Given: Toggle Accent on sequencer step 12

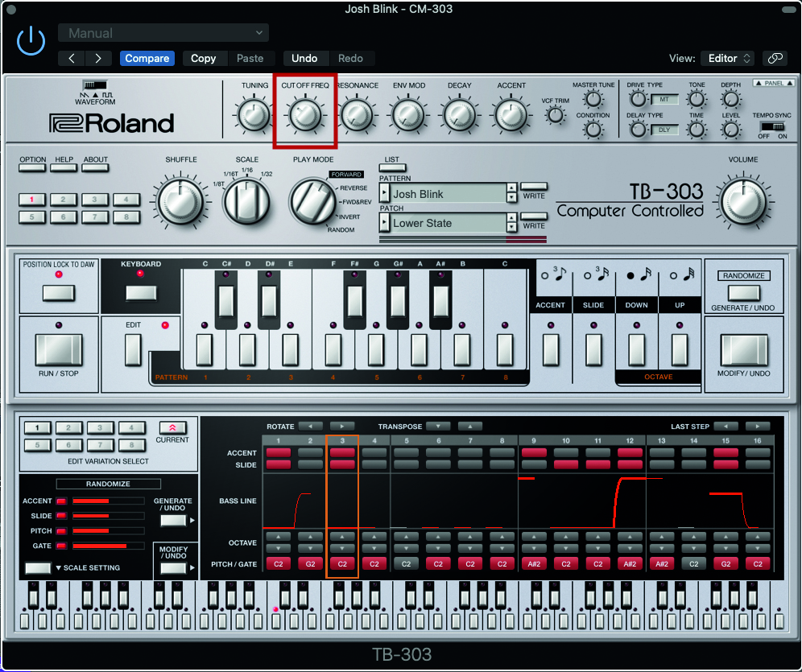Looking at the screenshot, I should click(630, 452).
